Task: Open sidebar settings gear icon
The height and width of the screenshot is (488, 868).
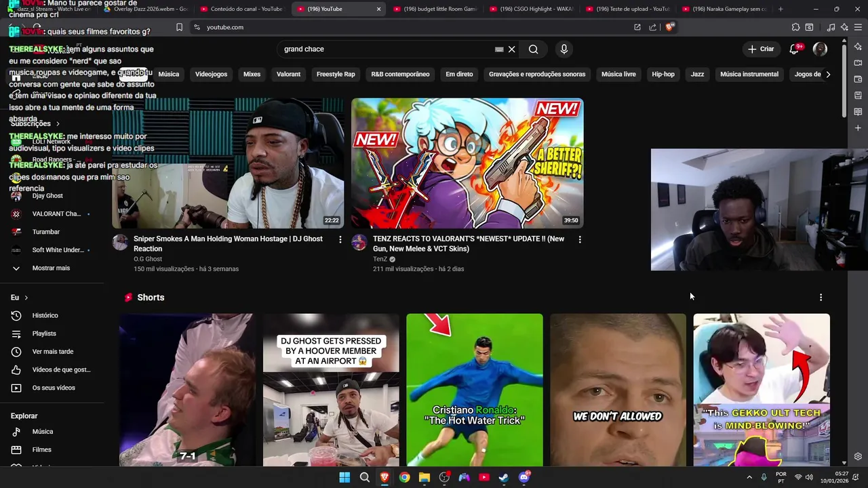Action: point(858,456)
